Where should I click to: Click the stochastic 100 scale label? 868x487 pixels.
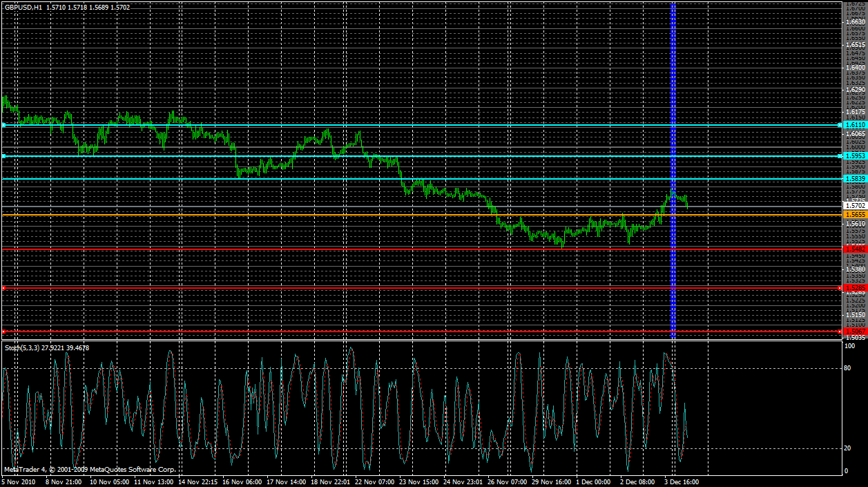click(851, 346)
